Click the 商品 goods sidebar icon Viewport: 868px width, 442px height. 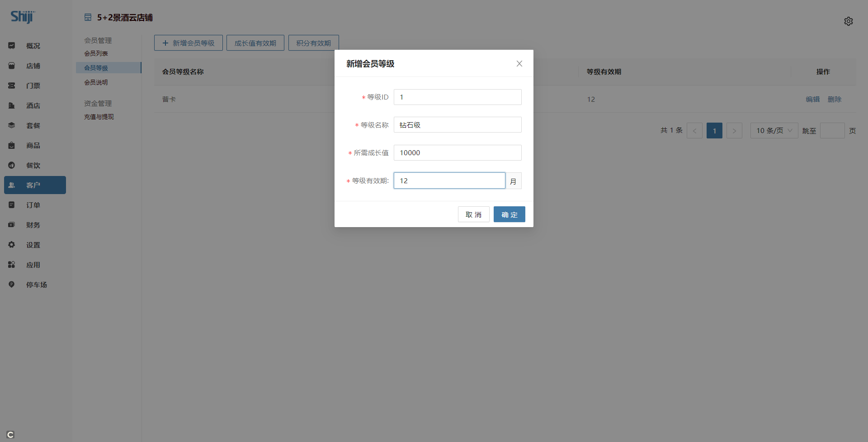click(12, 145)
